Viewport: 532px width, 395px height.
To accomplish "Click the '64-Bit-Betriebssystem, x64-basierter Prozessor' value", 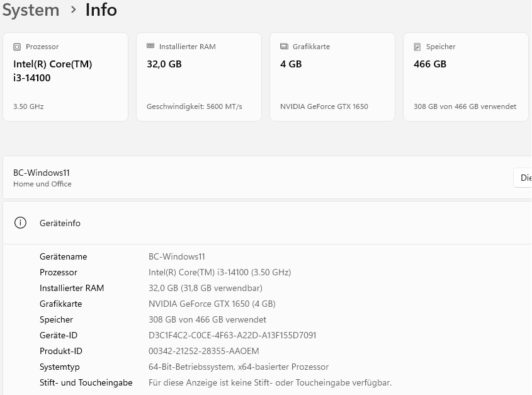I will point(239,367).
